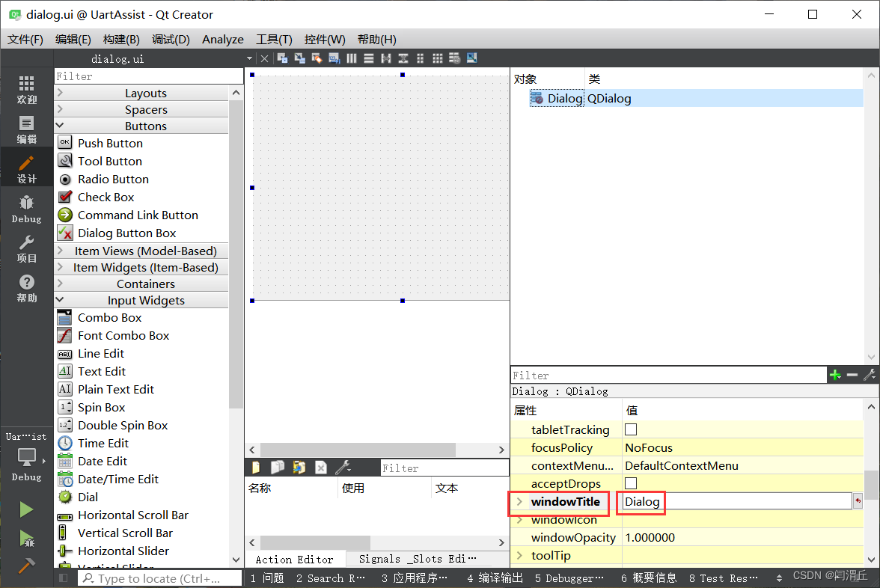Click the Edit Tab Order toolbar icon
Viewport: 880px width, 588px height.
click(334, 58)
